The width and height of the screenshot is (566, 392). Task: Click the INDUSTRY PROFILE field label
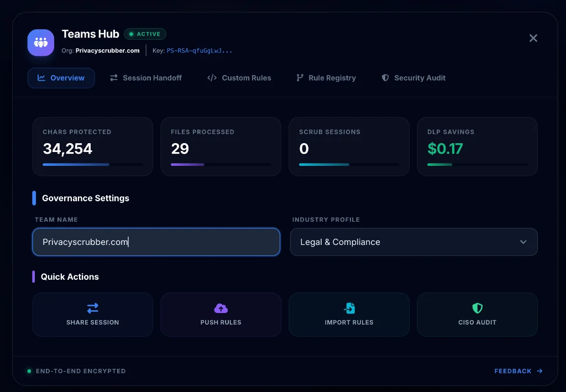click(x=326, y=219)
